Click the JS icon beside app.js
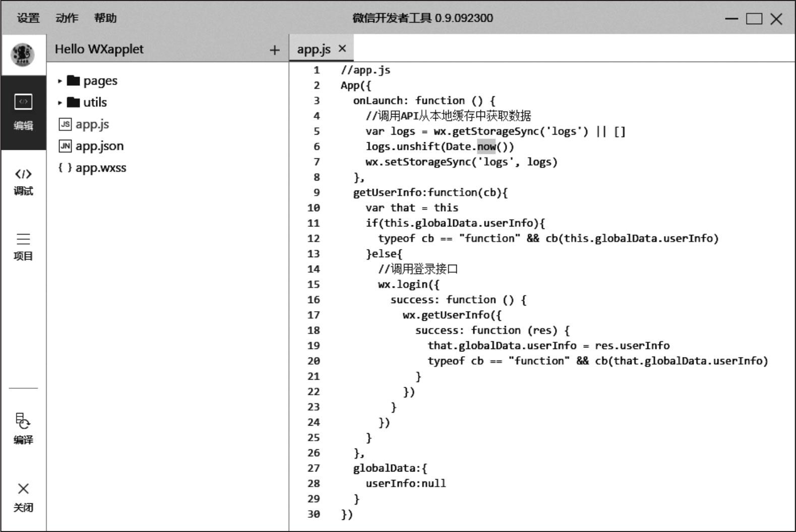The width and height of the screenshot is (796, 532). pos(65,124)
